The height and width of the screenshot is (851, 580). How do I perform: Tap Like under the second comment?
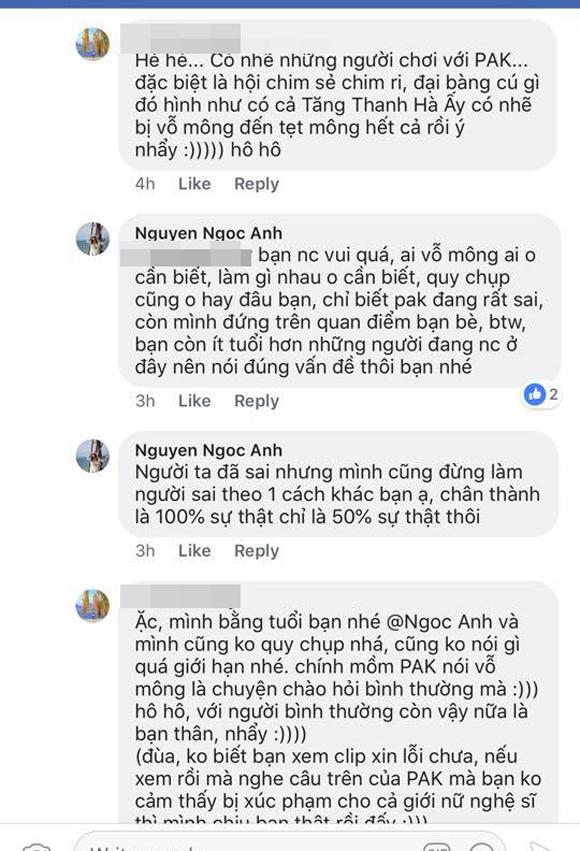(x=194, y=401)
